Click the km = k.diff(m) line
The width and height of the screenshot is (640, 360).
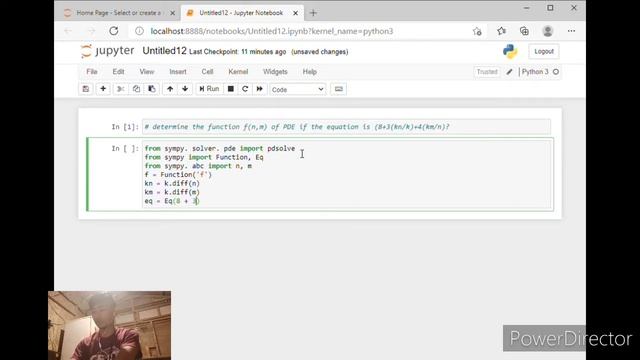(x=172, y=192)
